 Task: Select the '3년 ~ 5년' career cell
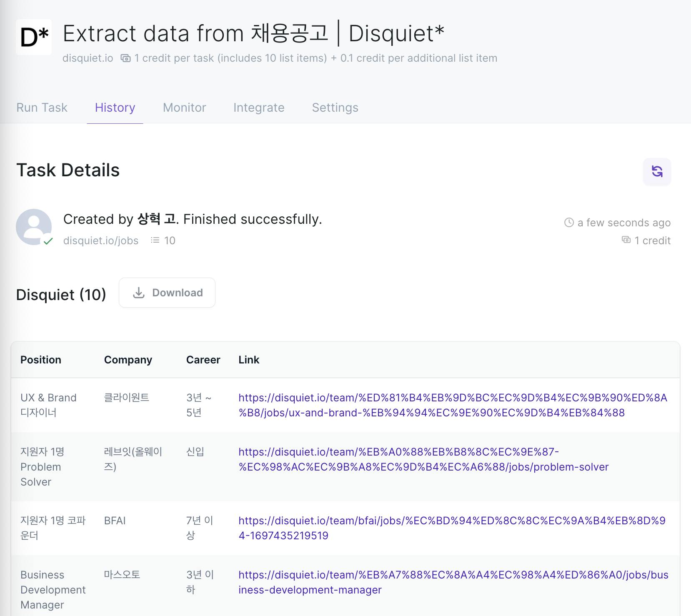point(199,405)
